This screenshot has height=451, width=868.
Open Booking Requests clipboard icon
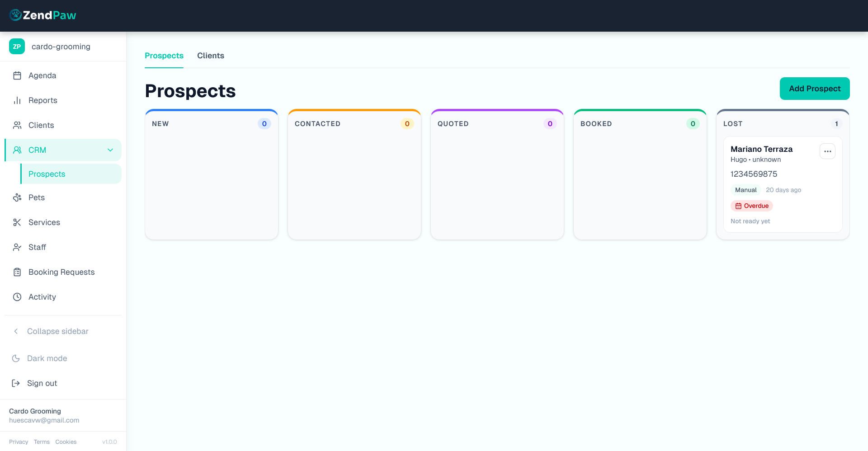pos(17,272)
